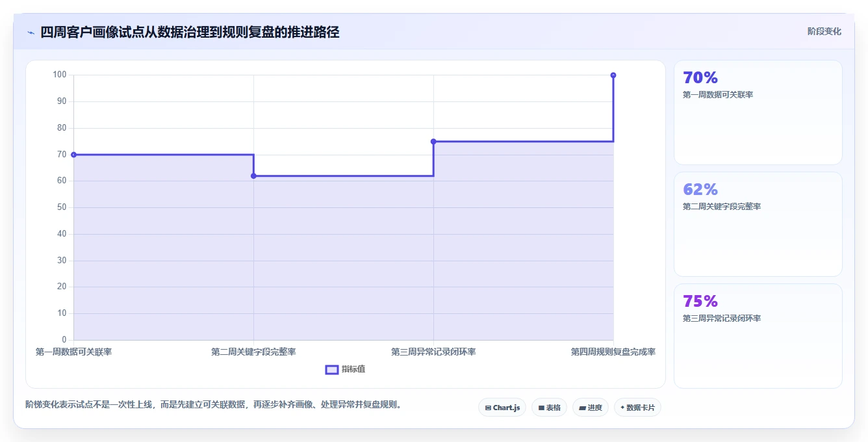Select the data point at value 75
The image size is (868, 442).
pos(433,142)
